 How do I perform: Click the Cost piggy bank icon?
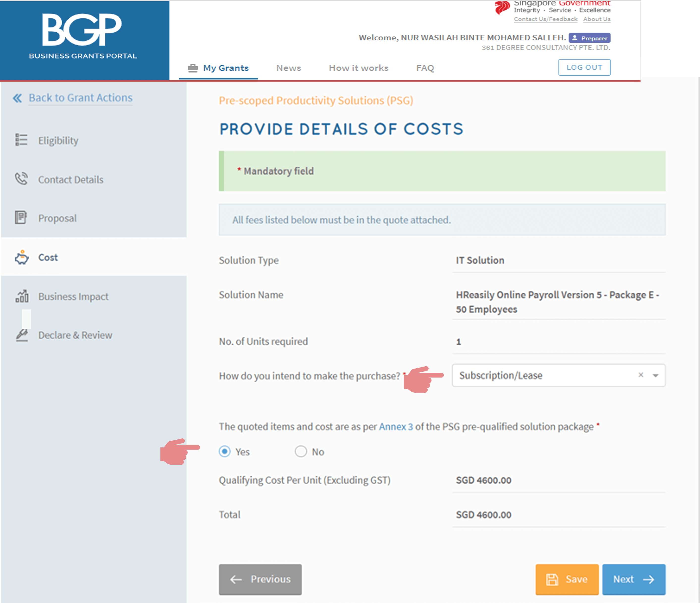coord(22,257)
